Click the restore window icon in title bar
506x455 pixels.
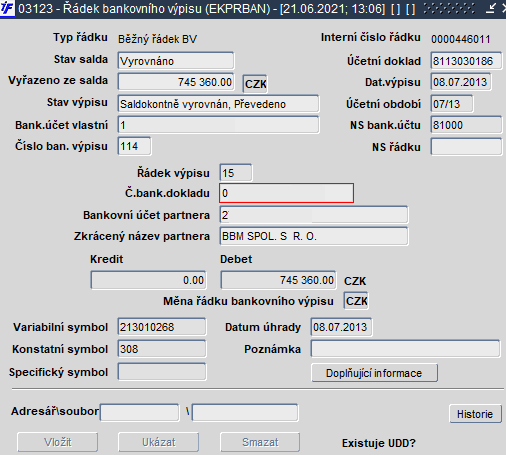coord(491,8)
